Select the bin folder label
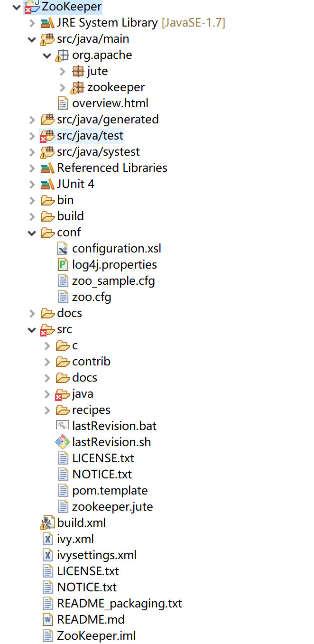The image size is (314, 644). tap(65, 200)
